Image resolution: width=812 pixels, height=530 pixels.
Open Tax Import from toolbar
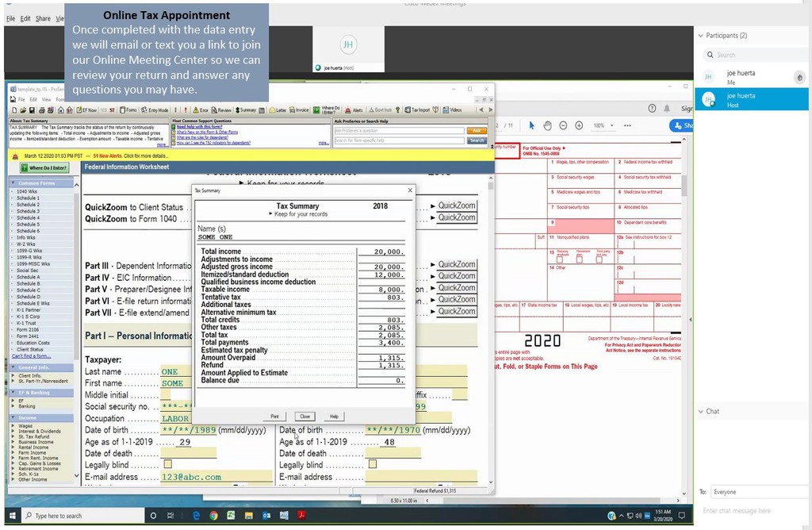tap(418, 110)
